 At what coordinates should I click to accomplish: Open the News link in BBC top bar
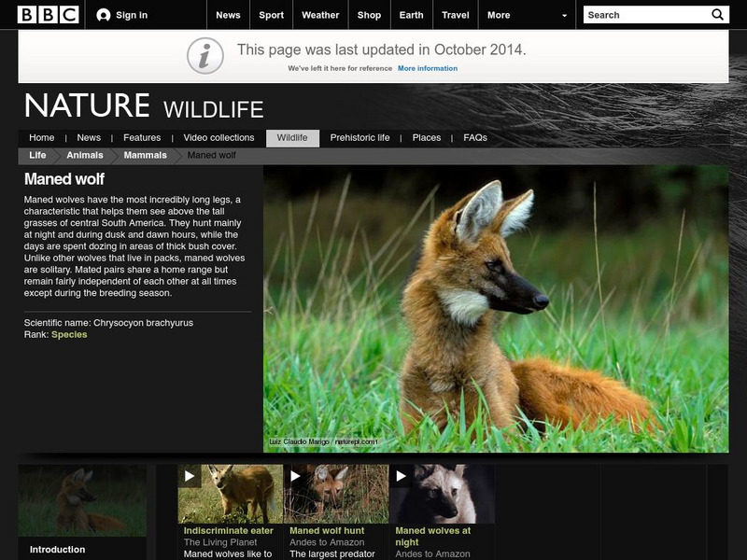click(228, 15)
